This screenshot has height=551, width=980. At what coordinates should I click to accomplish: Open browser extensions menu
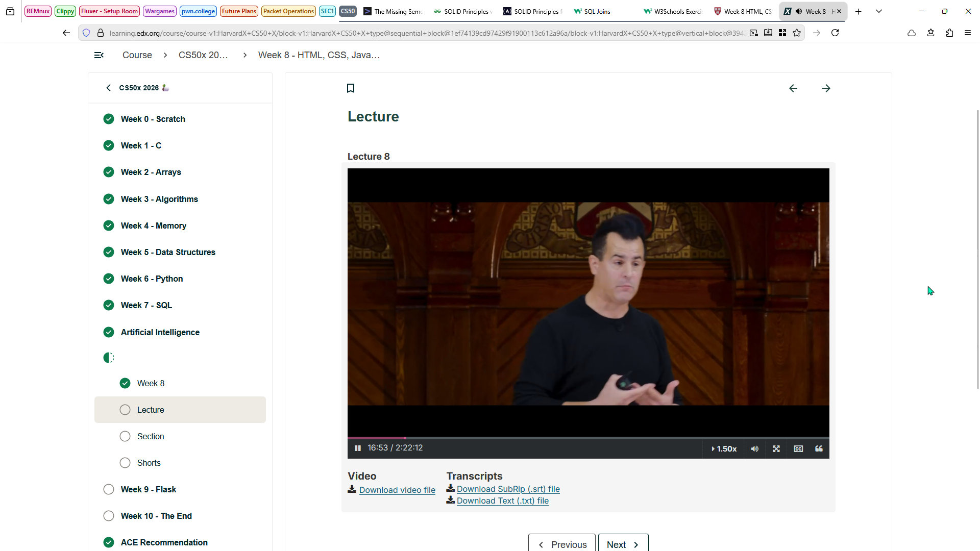pos(949,33)
